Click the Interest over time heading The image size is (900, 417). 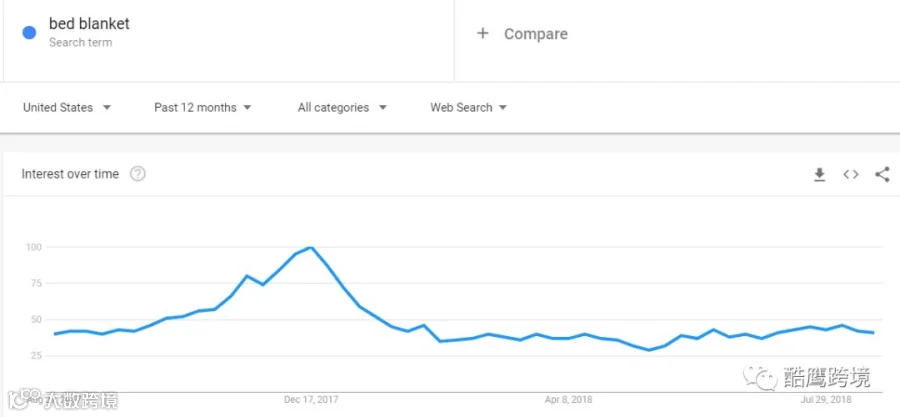pyautogui.click(x=70, y=174)
